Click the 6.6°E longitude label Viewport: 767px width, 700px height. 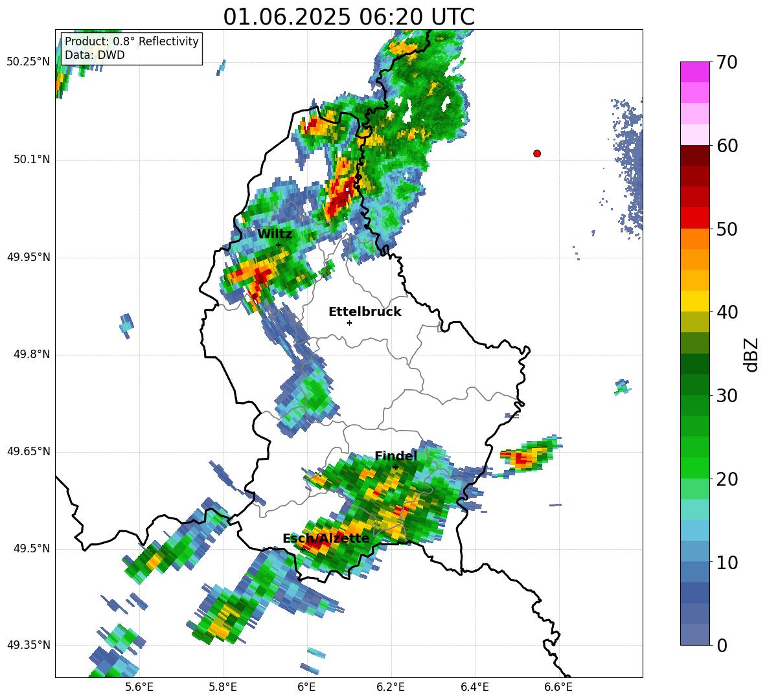pyautogui.click(x=558, y=687)
